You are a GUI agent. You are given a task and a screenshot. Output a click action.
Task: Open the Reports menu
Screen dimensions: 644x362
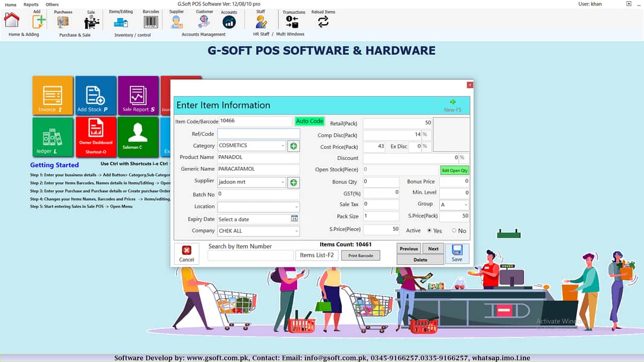31,4
